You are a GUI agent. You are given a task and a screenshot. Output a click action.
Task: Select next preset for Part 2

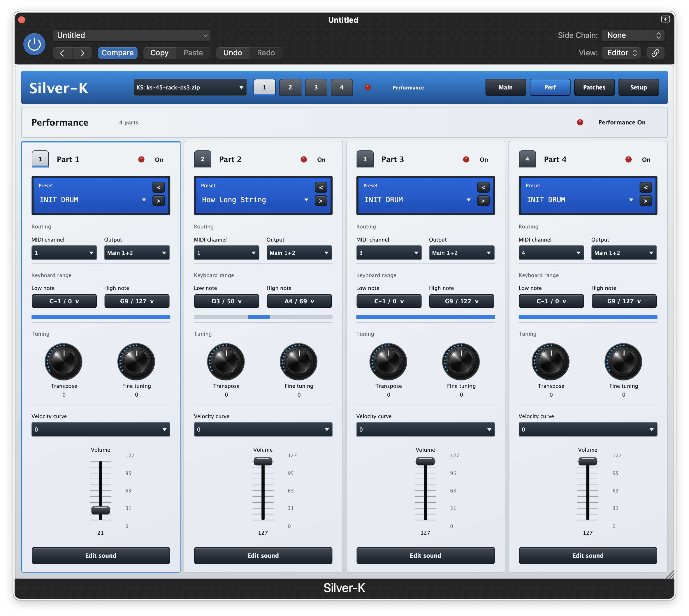click(321, 201)
